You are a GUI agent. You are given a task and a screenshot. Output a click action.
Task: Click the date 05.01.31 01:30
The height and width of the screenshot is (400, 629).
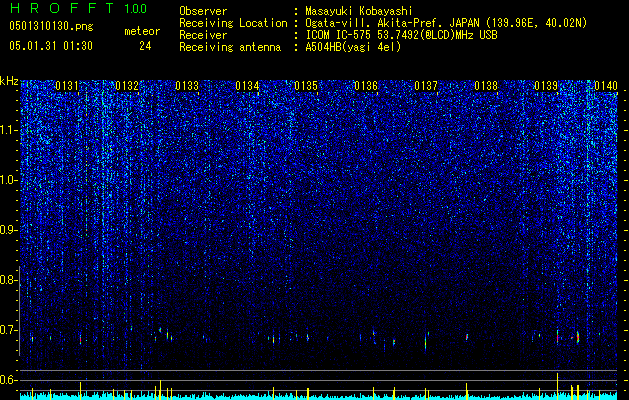coord(51,46)
